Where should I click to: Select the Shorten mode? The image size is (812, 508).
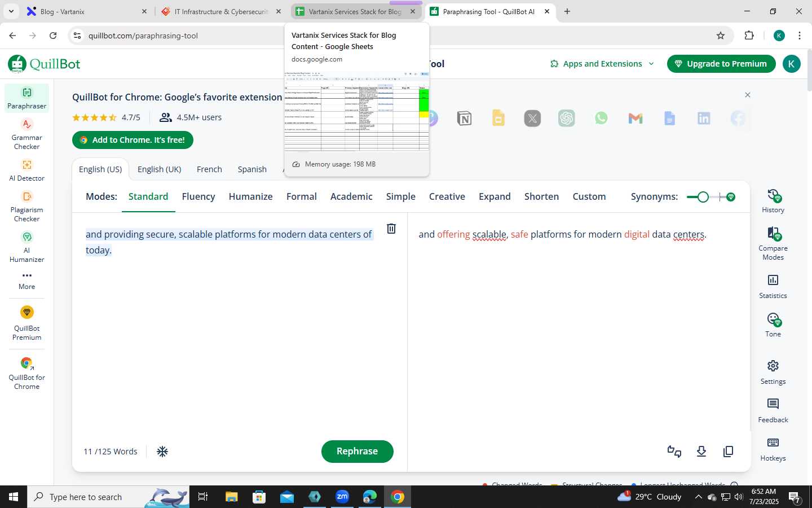[x=541, y=196]
